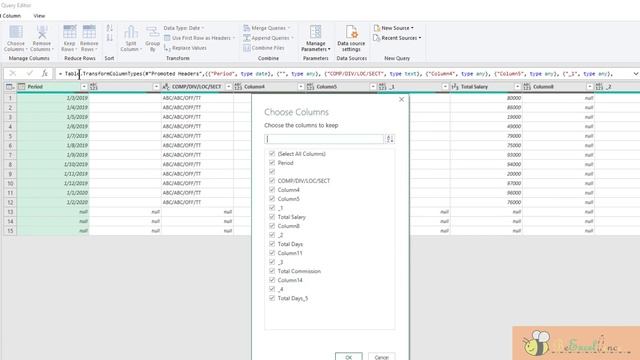Close the Choose Columns dialog

[401, 100]
